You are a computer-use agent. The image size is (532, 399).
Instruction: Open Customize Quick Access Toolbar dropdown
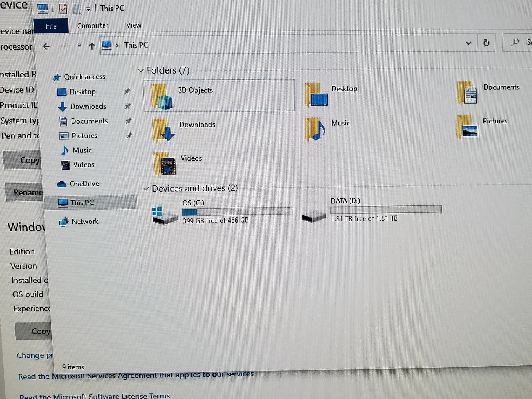click(88, 9)
